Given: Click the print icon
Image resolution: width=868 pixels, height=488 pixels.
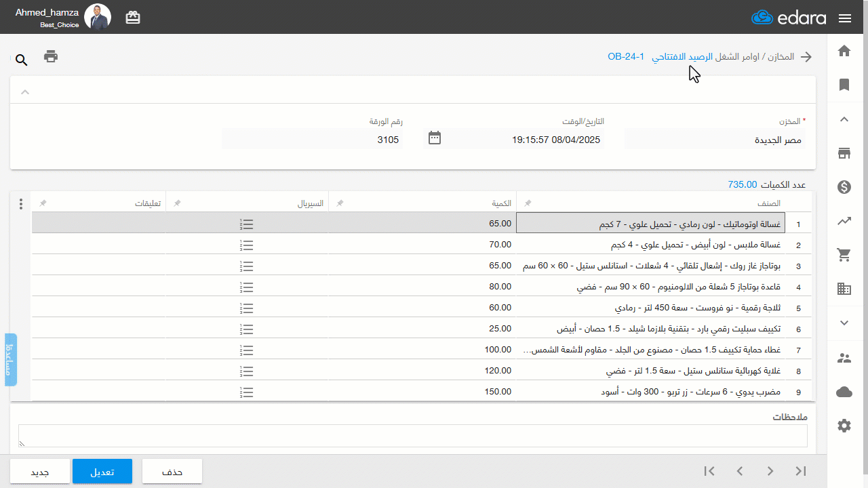Looking at the screenshot, I should pyautogui.click(x=51, y=56).
